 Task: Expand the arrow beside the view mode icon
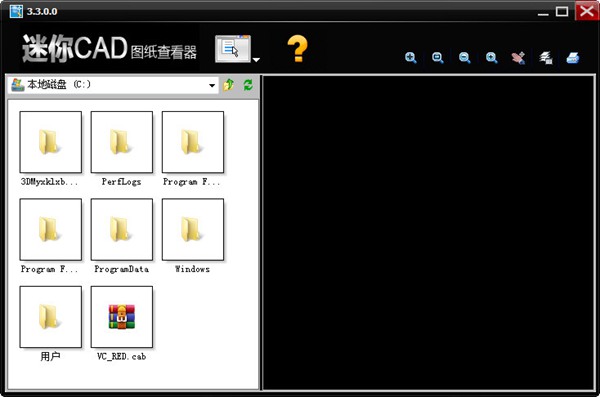pyautogui.click(x=256, y=59)
